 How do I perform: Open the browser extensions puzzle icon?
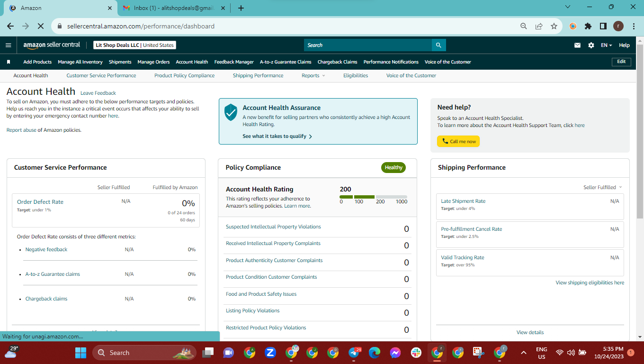coord(588,26)
